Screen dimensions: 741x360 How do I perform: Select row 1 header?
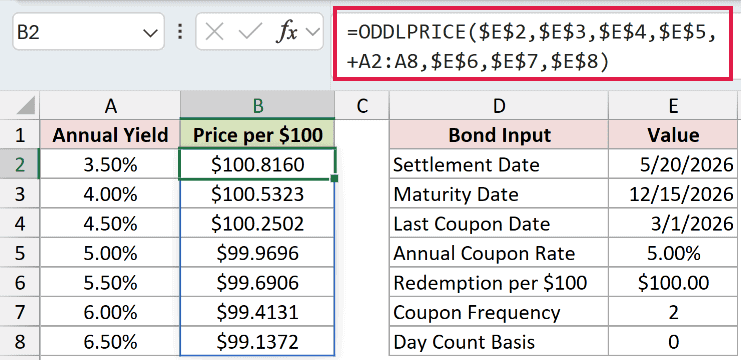click(x=19, y=135)
